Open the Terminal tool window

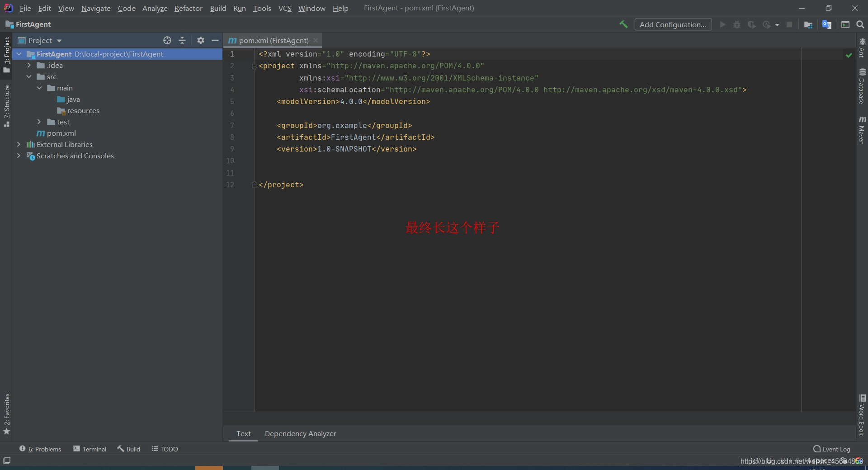pyautogui.click(x=90, y=449)
